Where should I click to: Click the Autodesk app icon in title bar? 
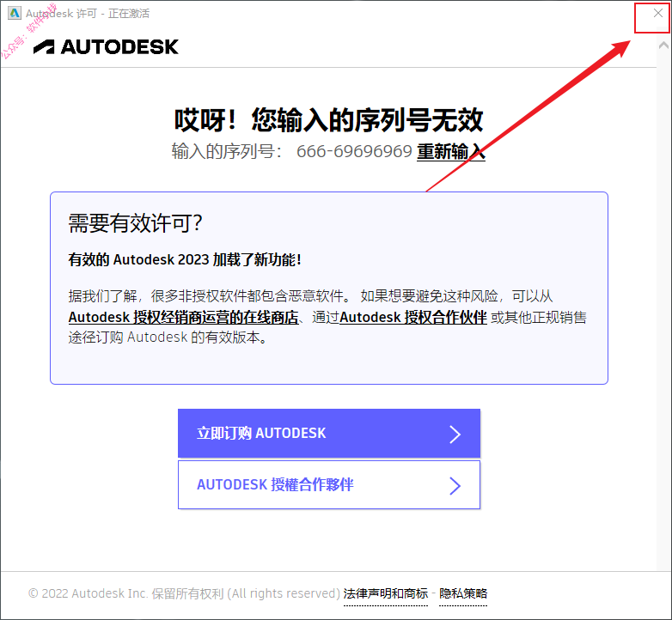click(14, 13)
